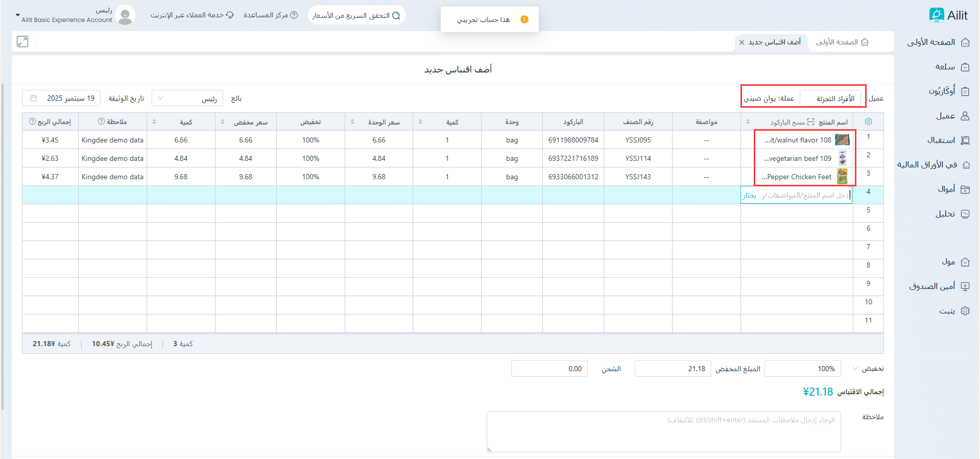Viewport: 980px width, 459px height.
Task: Sort by the unit price column arrows
Action: 352,122
